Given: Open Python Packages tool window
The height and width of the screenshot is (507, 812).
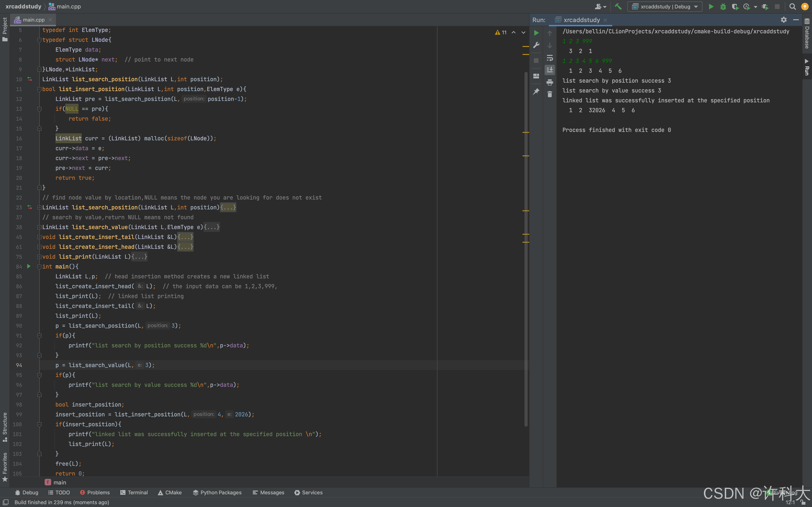Looking at the screenshot, I should click(217, 492).
